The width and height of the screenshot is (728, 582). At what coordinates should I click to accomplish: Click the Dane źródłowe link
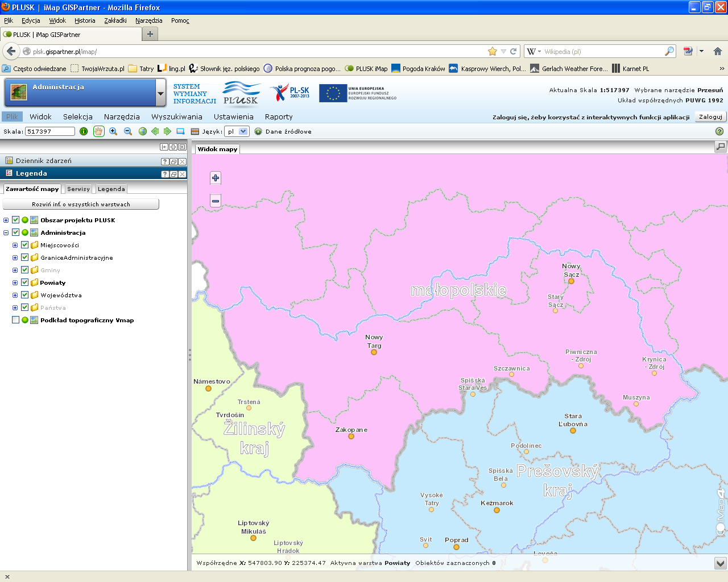[288, 131]
